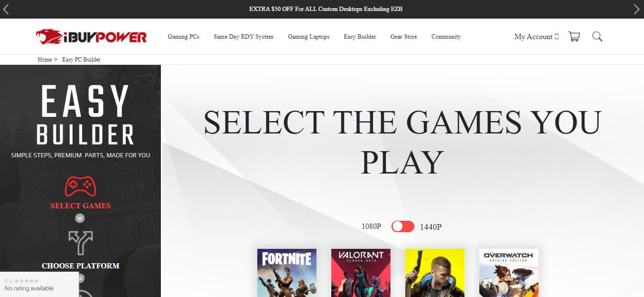Open the Community menu
Viewport: 644px width, 297px height.
446,37
